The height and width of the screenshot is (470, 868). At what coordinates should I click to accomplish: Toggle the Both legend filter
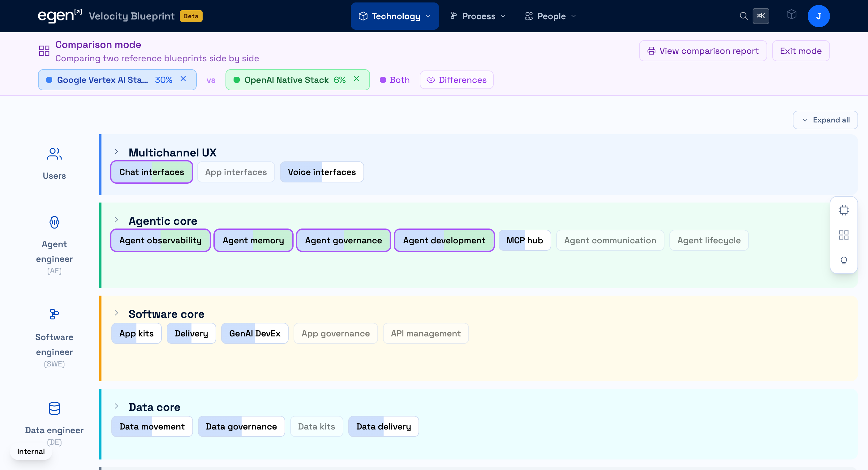(395, 80)
